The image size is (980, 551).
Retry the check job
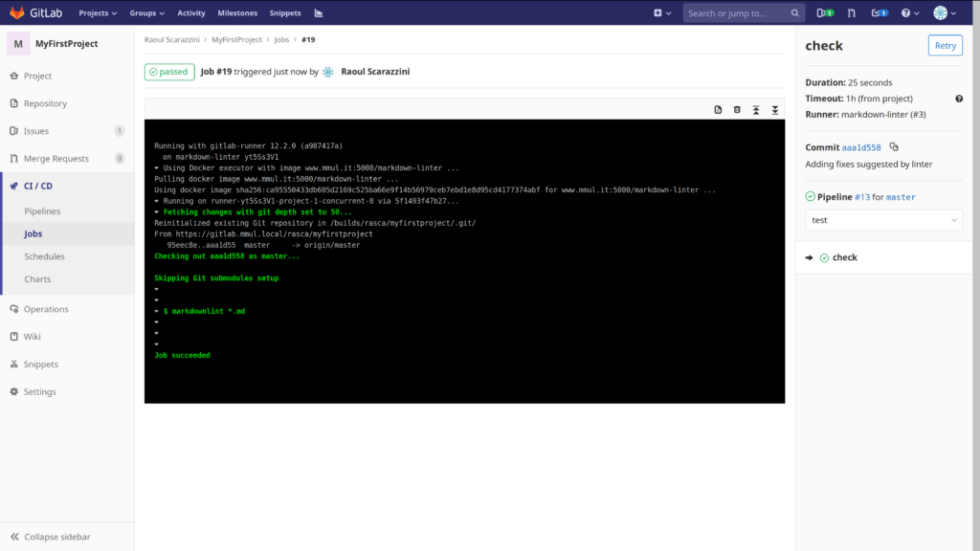point(945,46)
